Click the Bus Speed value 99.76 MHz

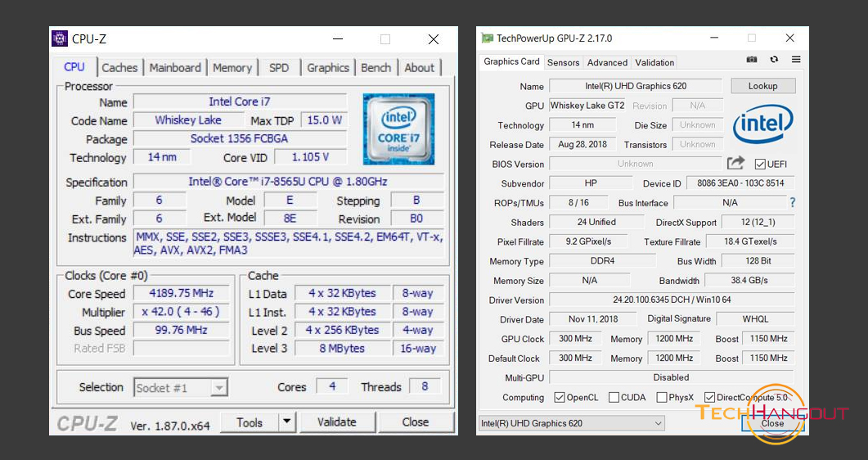[x=181, y=330]
